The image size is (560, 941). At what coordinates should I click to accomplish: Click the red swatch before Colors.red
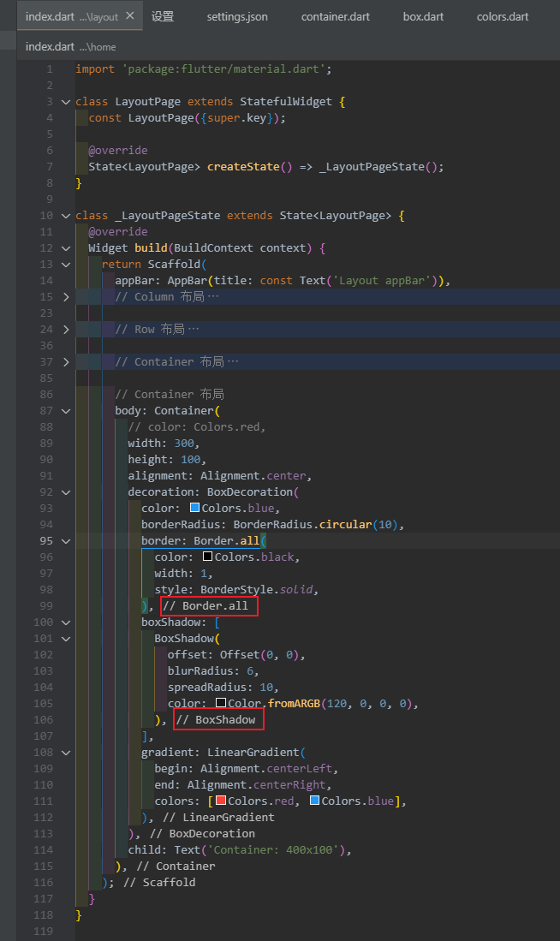(x=221, y=801)
